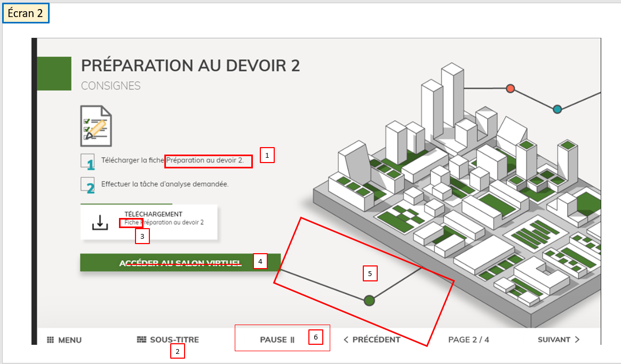Go back with the PRÉCÉDENT button

coord(371,339)
